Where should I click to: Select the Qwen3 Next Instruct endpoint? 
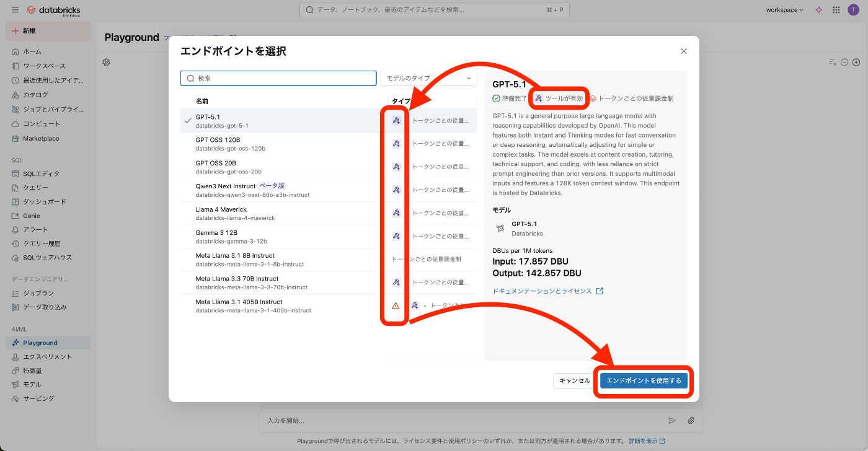pos(329,190)
